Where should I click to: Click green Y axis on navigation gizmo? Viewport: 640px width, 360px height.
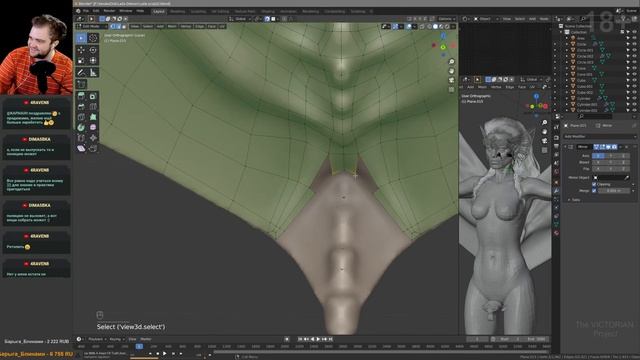pos(443,47)
